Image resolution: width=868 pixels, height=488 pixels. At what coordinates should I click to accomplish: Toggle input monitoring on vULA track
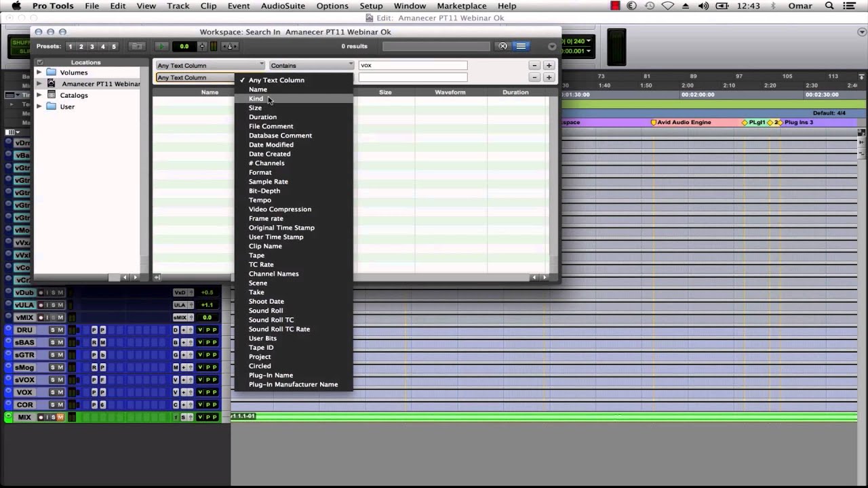coord(47,305)
